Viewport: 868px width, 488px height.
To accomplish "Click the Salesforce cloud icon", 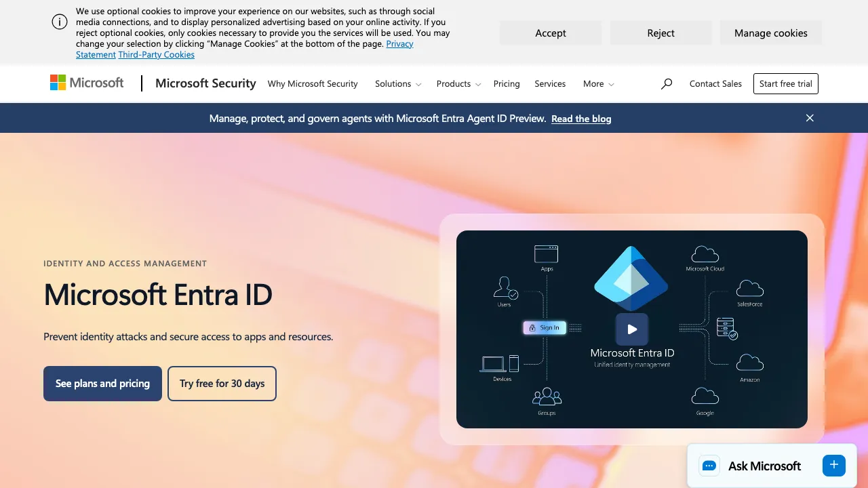I will click(750, 287).
